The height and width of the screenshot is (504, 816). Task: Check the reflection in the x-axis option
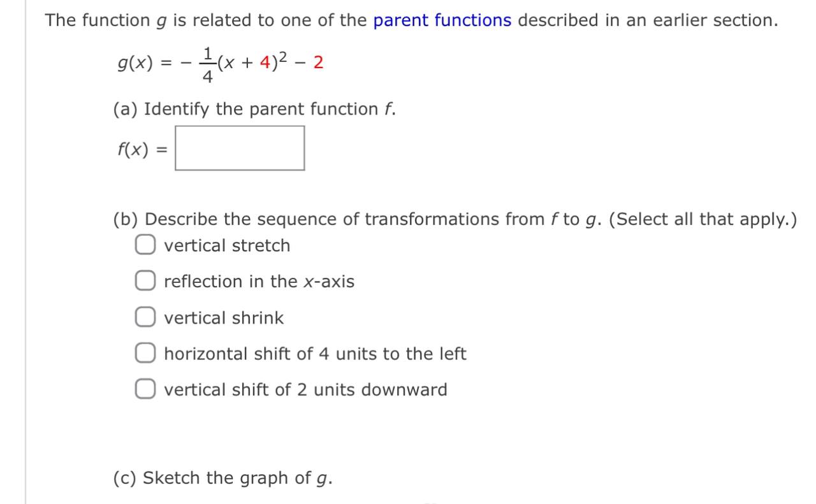(145, 279)
